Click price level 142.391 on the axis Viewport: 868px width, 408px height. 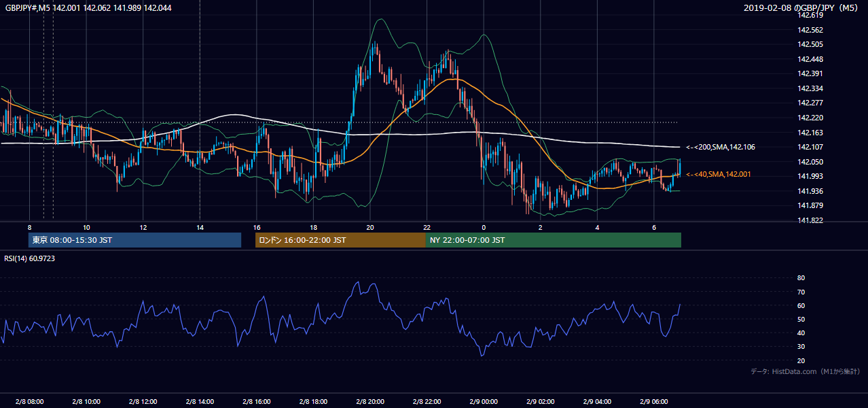click(810, 73)
